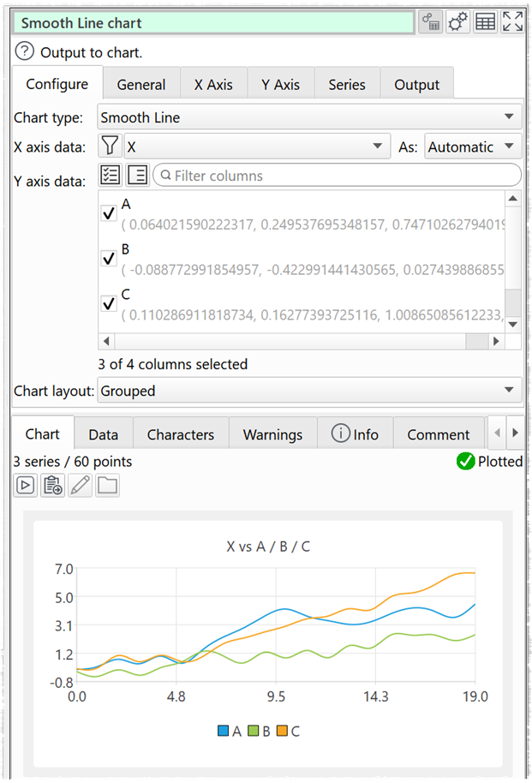Click the help question mark icon
Screen dimensions: 532x783
[x=25, y=52]
